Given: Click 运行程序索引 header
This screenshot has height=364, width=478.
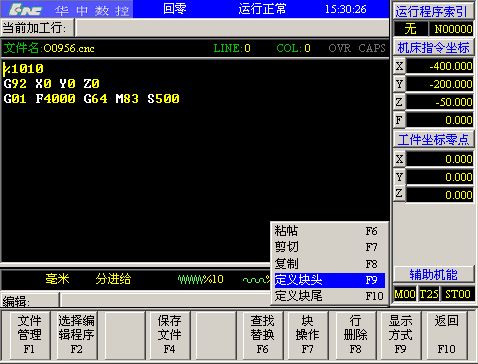Looking at the screenshot, I should (x=433, y=11).
